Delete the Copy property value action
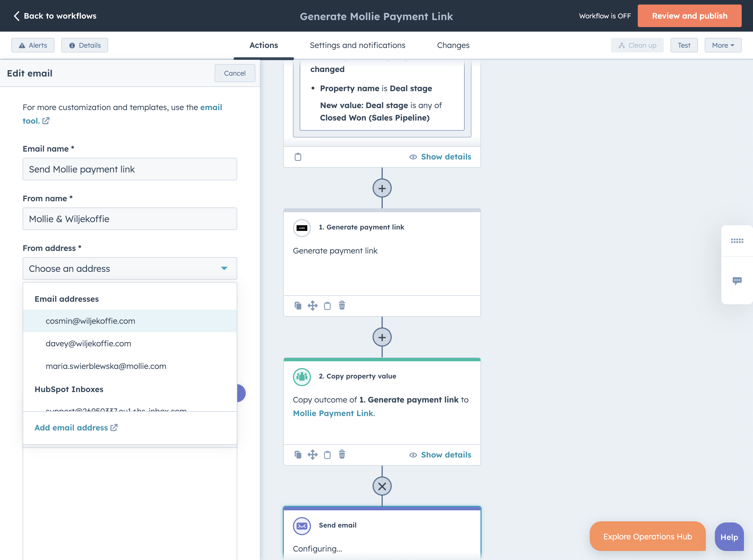Viewport: 753px width, 560px height. click(342, 454)
